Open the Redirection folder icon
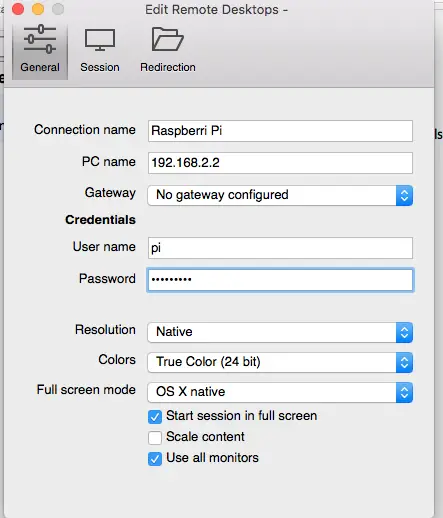This screenshot has width=443, height=518. pos(168,39)
